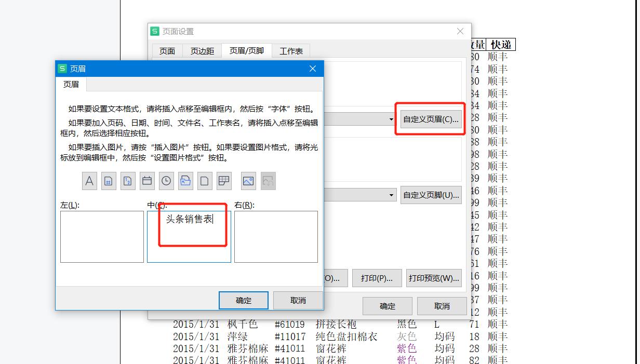Screen dimensions: 640x364
Task: Insert total pages count icon
Action: click(x=128, y=181)
